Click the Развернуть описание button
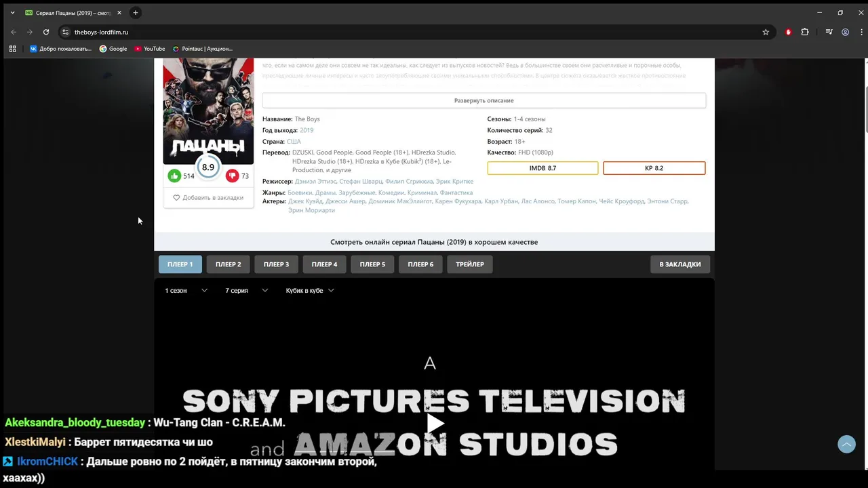This screenshot has height=488, width=868. coord(484,100)
